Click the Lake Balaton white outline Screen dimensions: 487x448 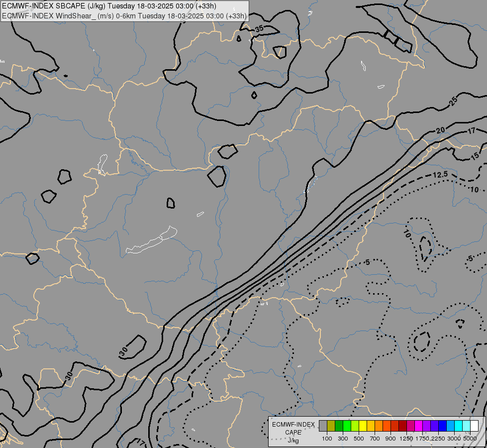tap(152, 240)
